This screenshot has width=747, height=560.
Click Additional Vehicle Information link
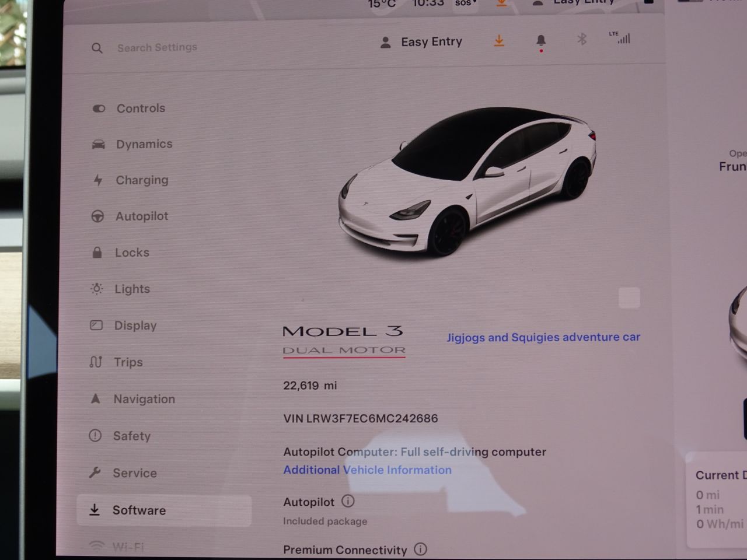[367, 470]
